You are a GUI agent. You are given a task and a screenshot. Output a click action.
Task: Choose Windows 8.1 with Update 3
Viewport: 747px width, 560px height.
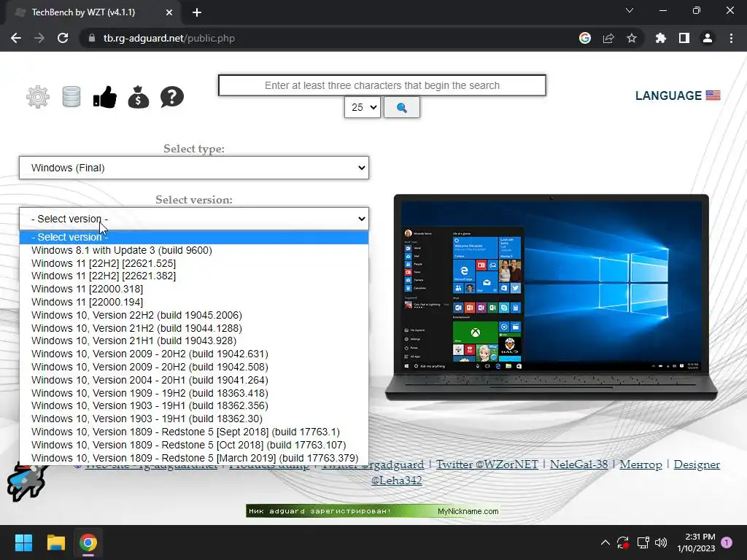(x=194, y=250)
